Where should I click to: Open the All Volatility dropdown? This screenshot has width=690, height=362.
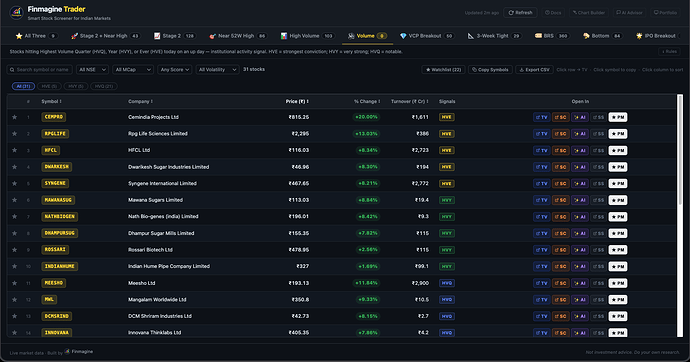point(217,69)
